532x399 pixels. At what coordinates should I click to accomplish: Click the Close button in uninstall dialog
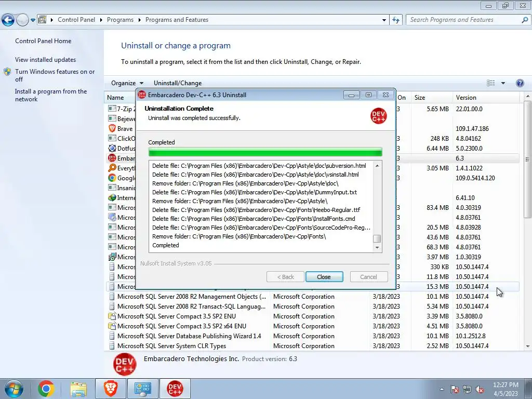(324, 276)
